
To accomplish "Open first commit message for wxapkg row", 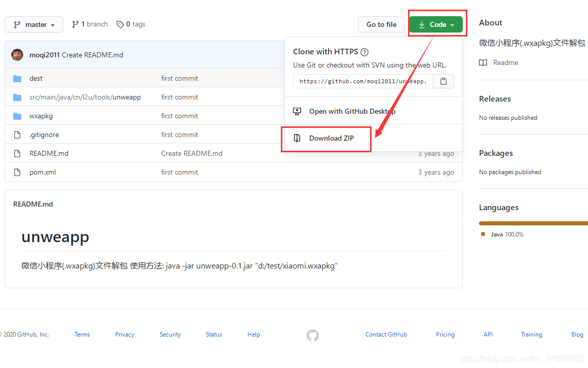I will tap(179, 116).
